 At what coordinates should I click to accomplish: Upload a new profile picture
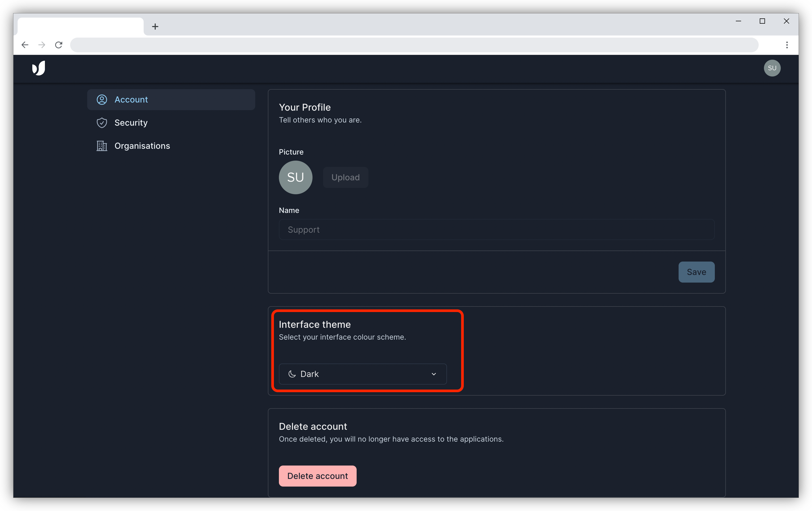(x=345, y=177)
